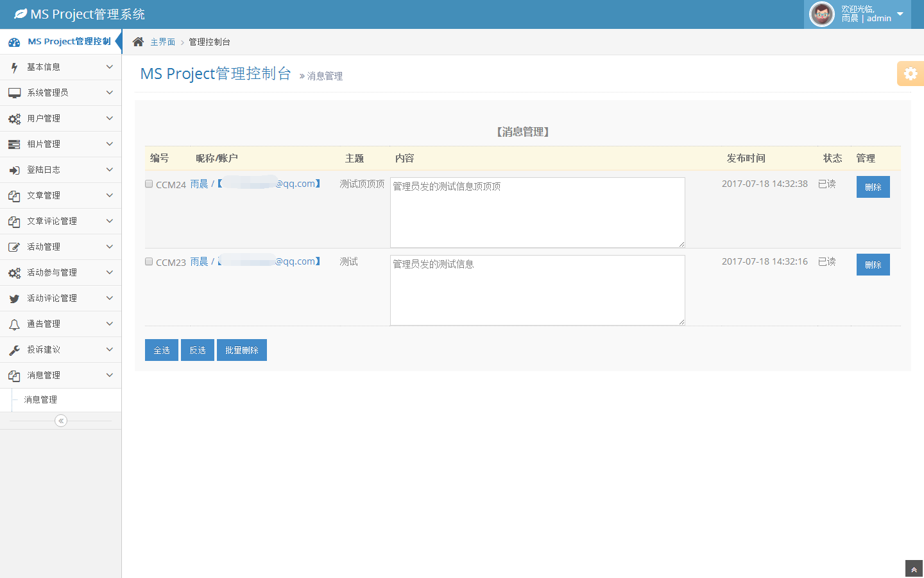This screenshot has width=924, height=578.
Task: Open the admin user dropdown arrow
Action: (x=900, y=14)
